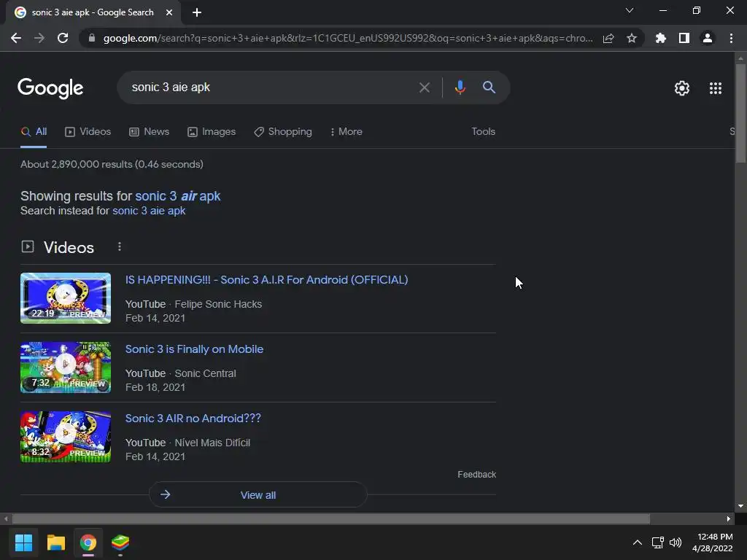This screenshot has height=560, width=747.
Task: Open the search Tools options
Action: (x=483, y=132)
